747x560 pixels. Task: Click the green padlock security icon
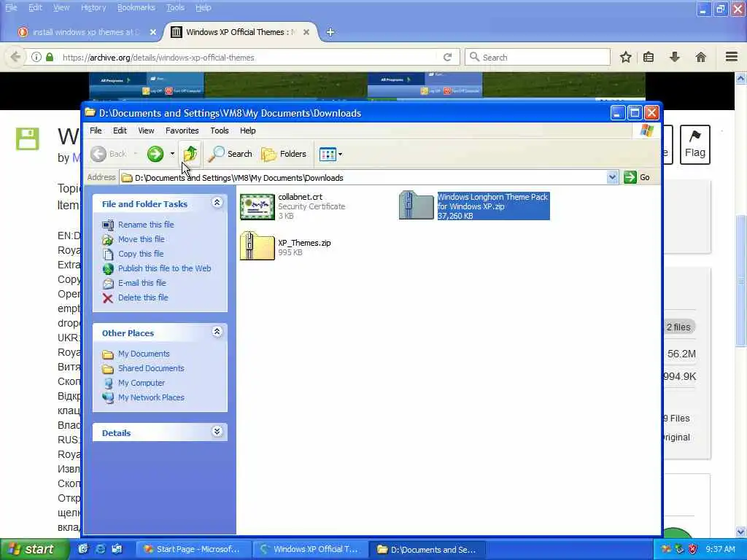[x=50, y=57]
